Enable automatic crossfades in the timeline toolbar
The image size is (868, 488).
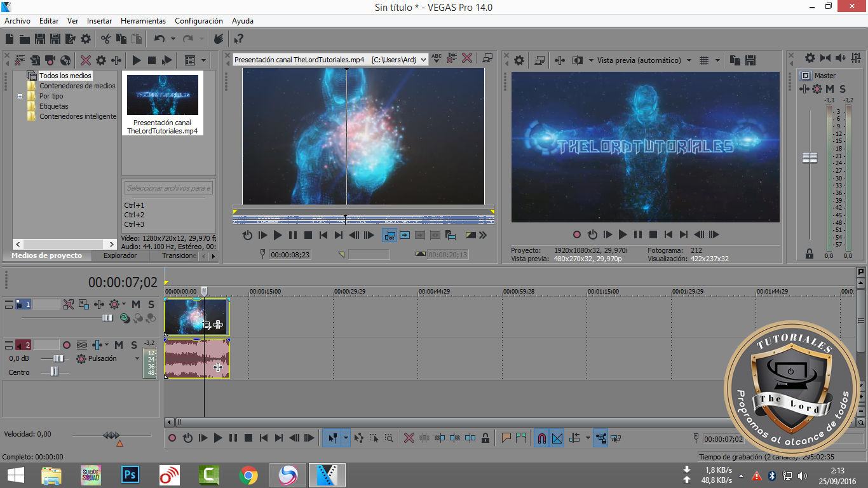pyautogui.click(x=557, y=438)
